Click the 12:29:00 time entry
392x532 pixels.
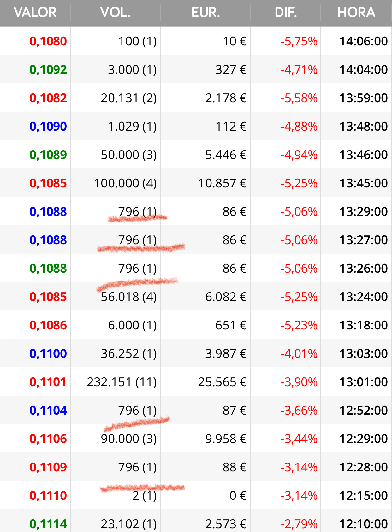click(363, 439)
